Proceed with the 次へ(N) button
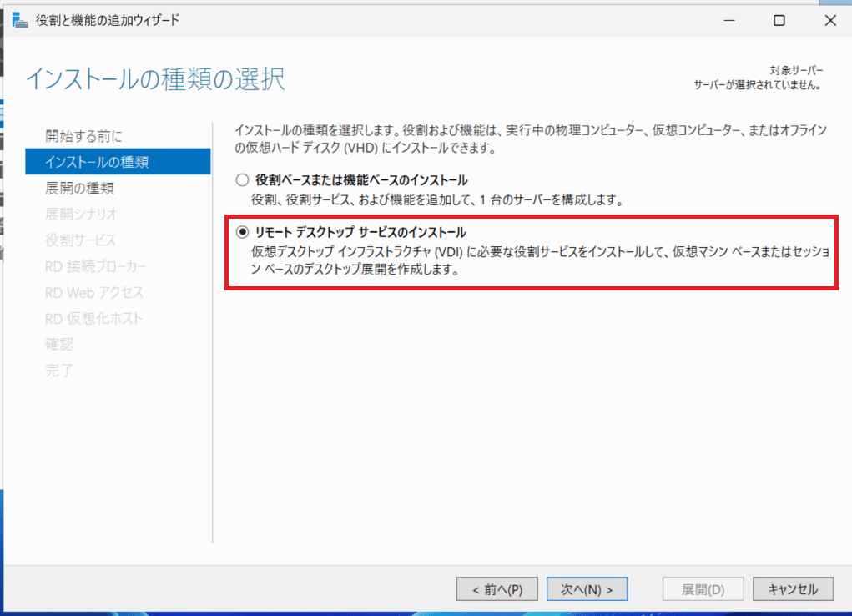852x616 pixels. pyautogui.click(x=587, y=589)
